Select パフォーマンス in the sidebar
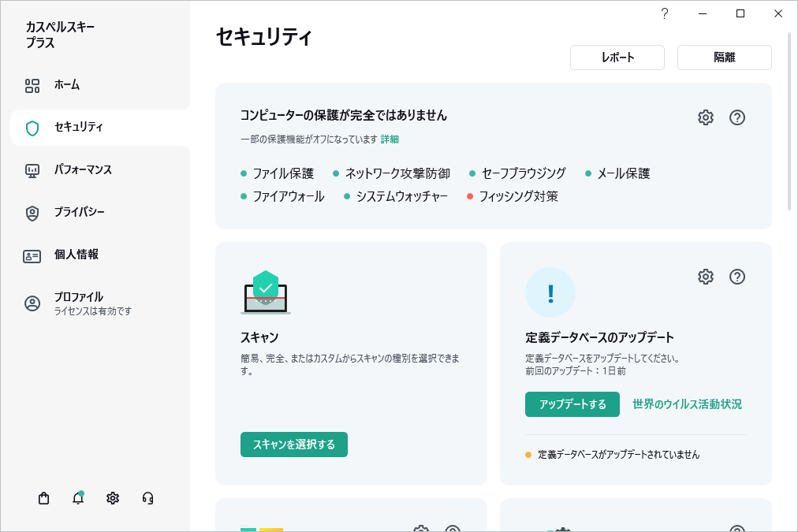Screen dimensions: 798x532 pyautogui.click(x=83, y=170)
